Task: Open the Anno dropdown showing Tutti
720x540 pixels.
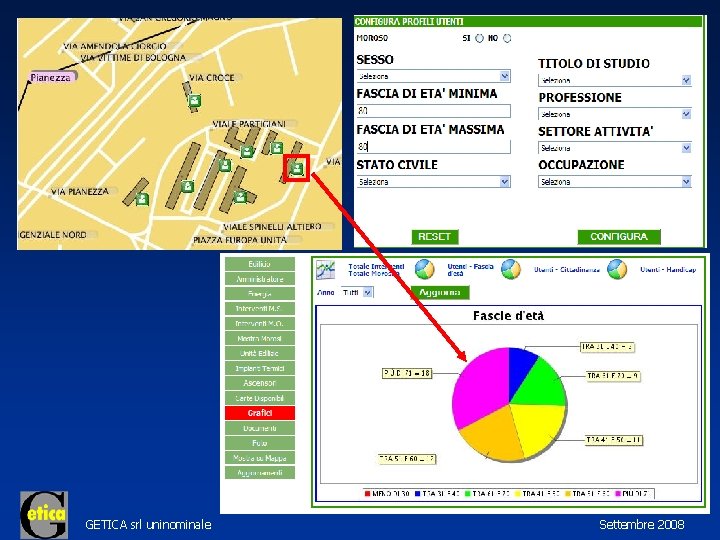Action: pos(357,292)
